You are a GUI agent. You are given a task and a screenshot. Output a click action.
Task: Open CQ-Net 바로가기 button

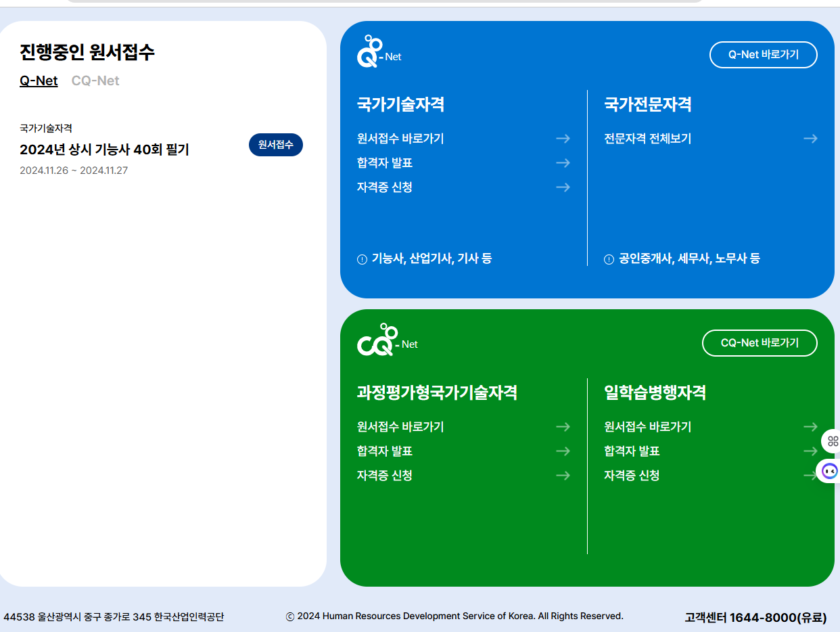click(760, 343)
